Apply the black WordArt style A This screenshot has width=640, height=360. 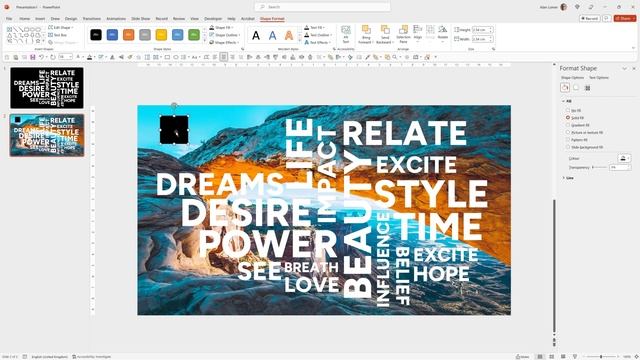pos(256,36)
